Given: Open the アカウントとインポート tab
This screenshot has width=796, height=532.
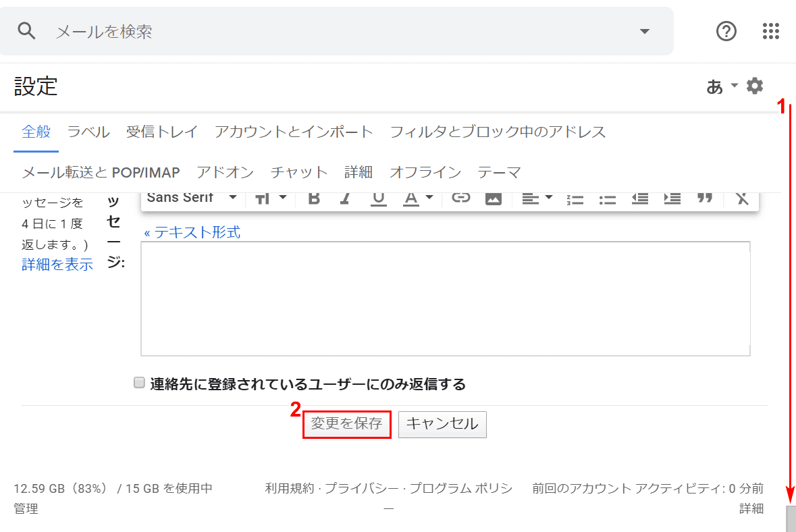Looking at the screenshot, I should tap(294, 132).
